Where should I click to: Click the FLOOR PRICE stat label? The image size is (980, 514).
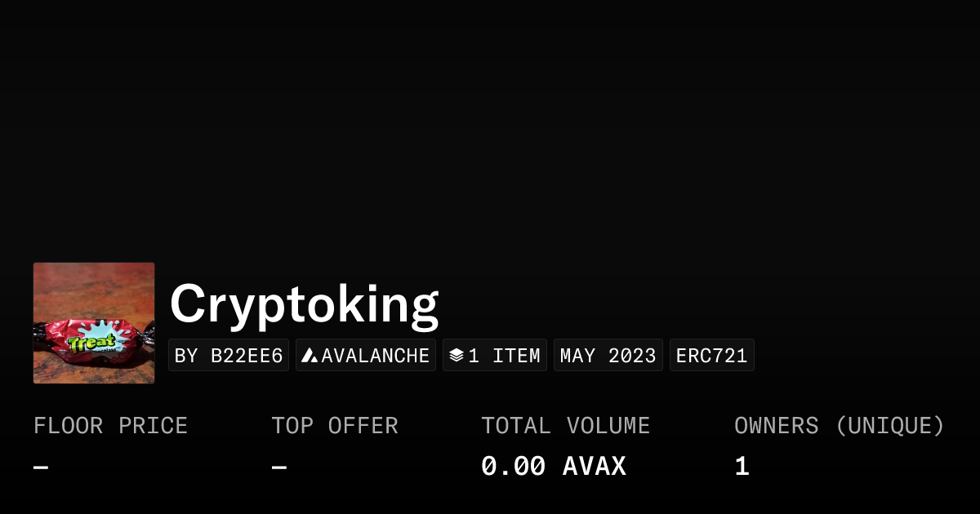(x=110, y=425)
